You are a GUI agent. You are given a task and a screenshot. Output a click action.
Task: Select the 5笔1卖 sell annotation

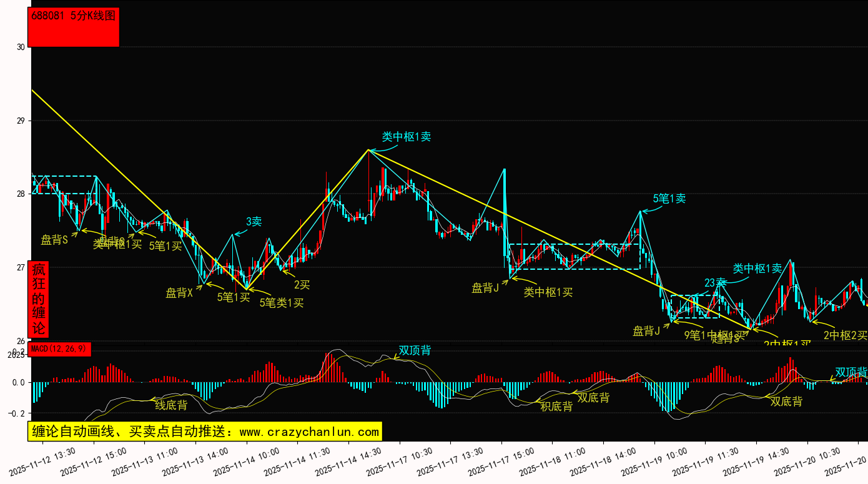(x=669, y=199)
